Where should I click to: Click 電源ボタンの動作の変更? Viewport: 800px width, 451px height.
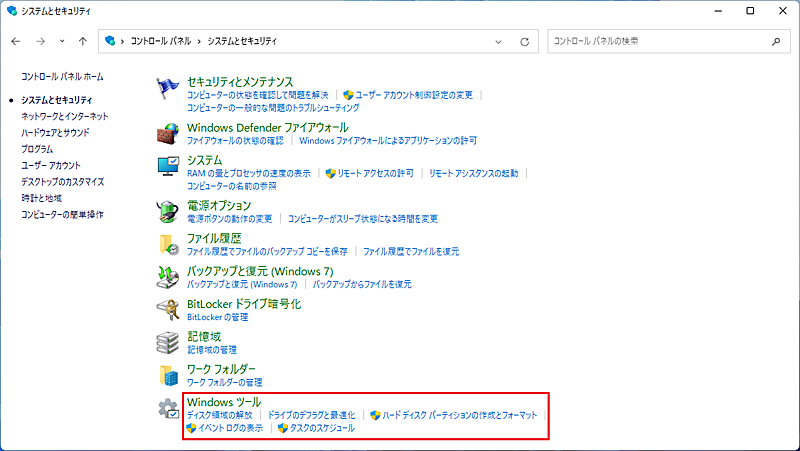230,218
